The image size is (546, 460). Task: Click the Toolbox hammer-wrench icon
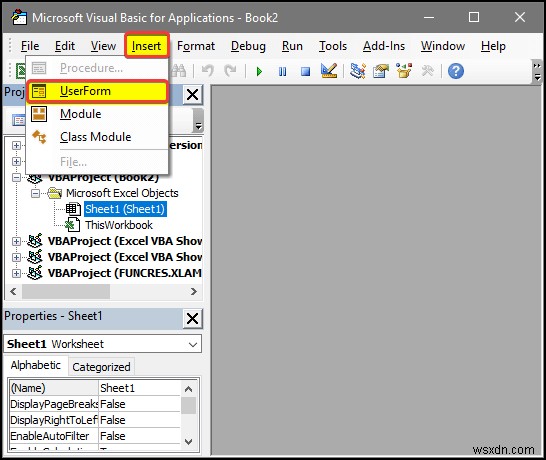427,71
